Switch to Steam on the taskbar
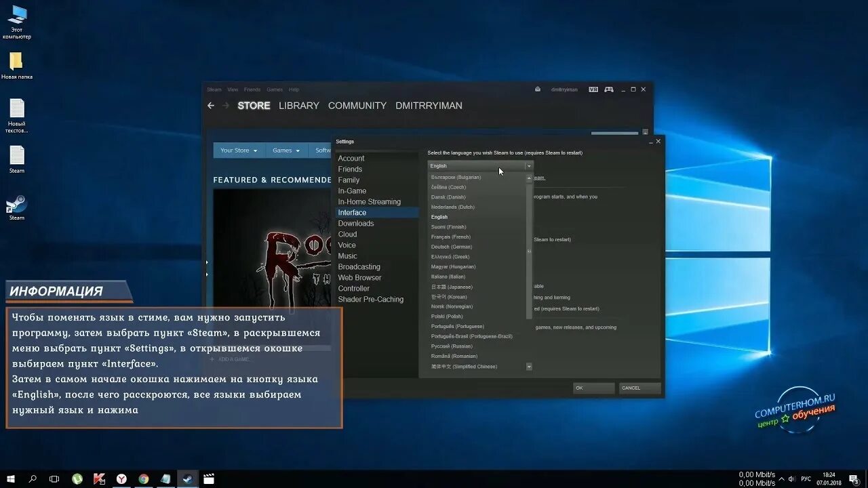 tap(188, 479)
